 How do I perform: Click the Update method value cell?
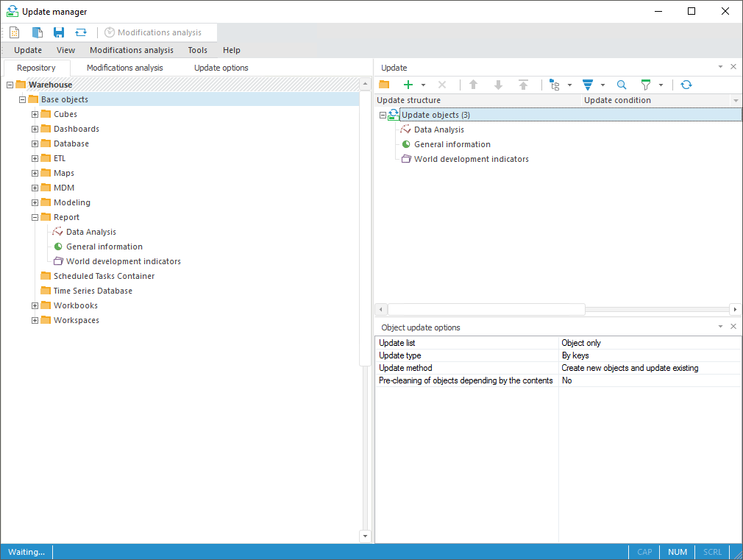click(650, 368)
